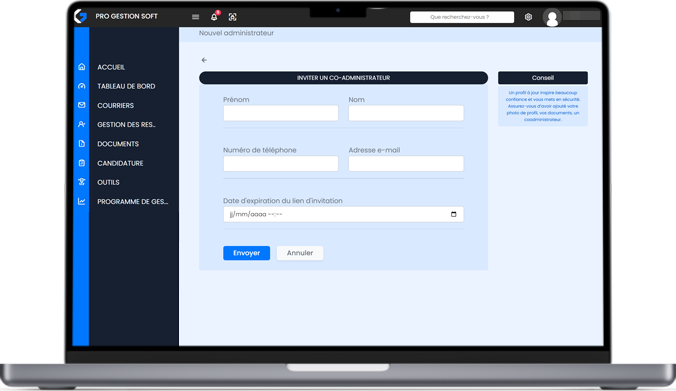Viewport: 676px width, 391px height.
Task: Click the 'Conseil' panel header
Action: tap(542, 78)
